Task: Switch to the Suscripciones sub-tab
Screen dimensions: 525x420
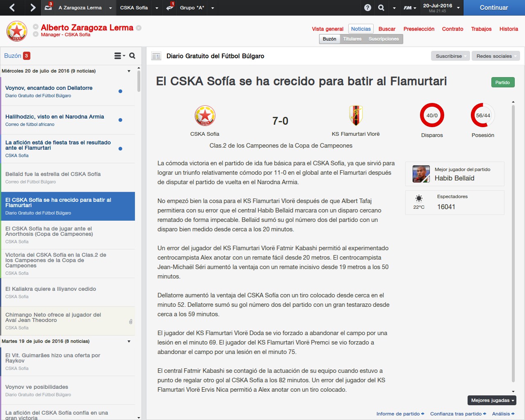Action: 383,39
